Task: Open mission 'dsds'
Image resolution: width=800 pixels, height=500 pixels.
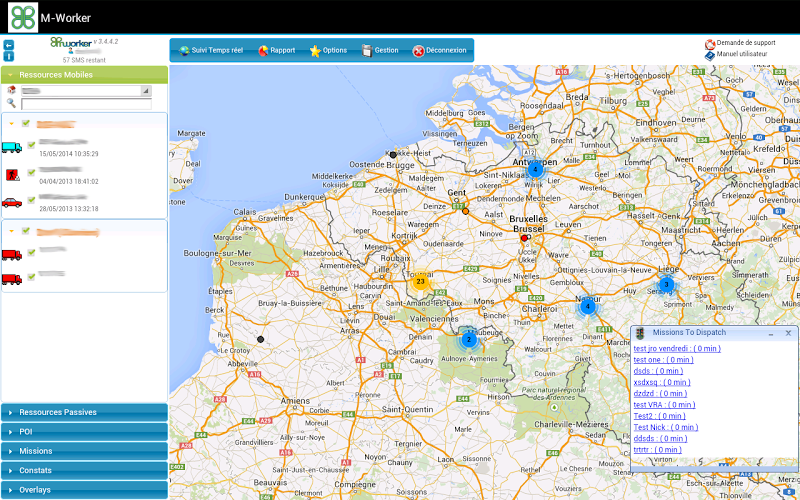Action: point(658,371)
